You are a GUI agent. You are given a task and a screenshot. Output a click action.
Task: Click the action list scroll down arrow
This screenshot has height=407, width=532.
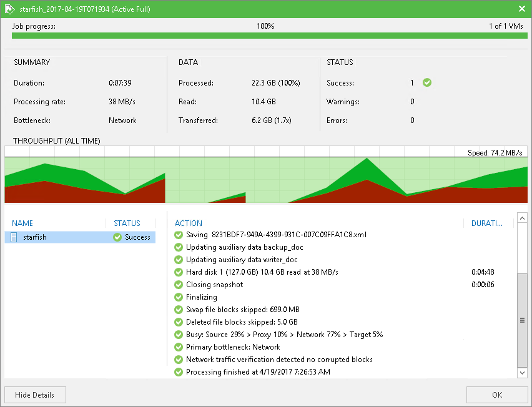coord(522,373)
